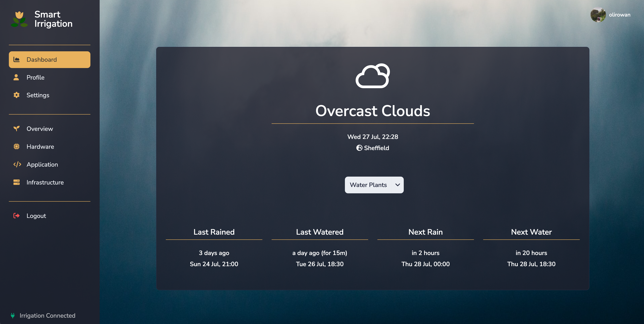Viewport: 644px width, 324px height.
Task: Click the 'in 2 hours' text
Action: [425, 253]
